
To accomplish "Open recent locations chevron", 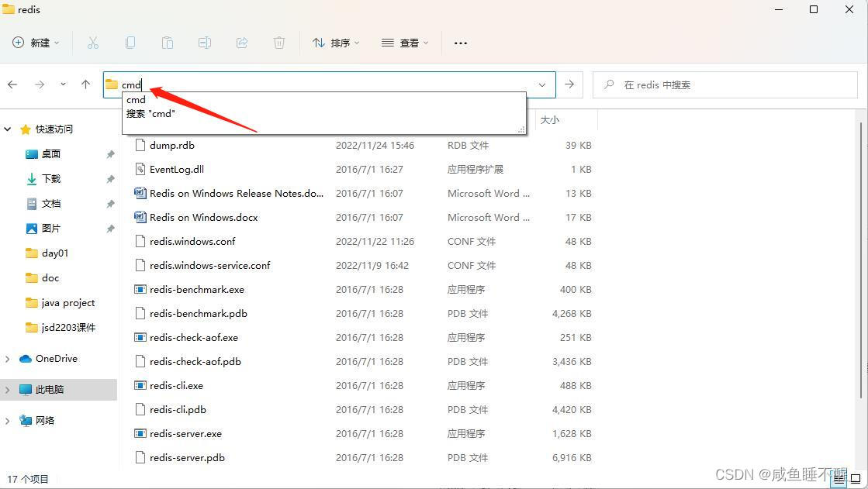I will [x=63, y=84].
